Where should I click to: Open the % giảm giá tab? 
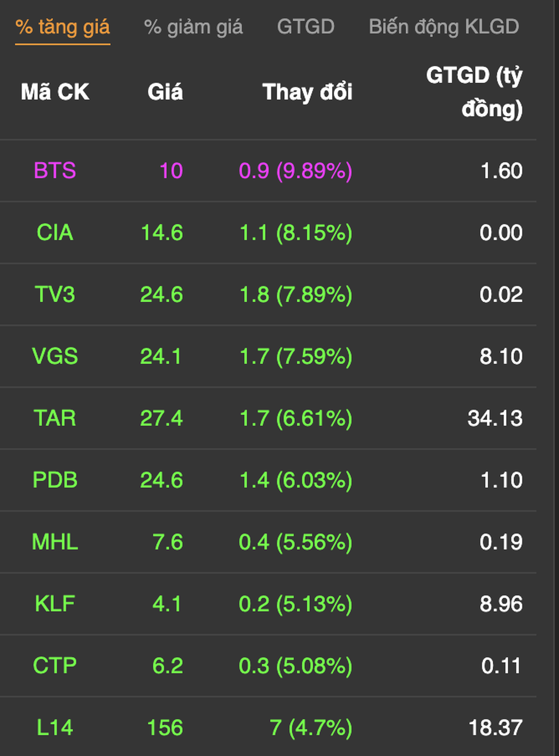(x=193, y=27)
